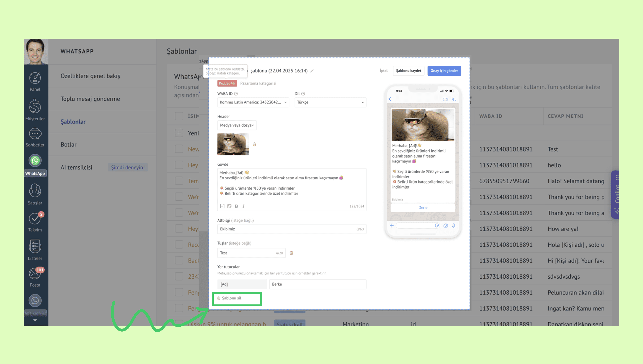Expand the WABA ID dropdown

(x=253, y=102)
